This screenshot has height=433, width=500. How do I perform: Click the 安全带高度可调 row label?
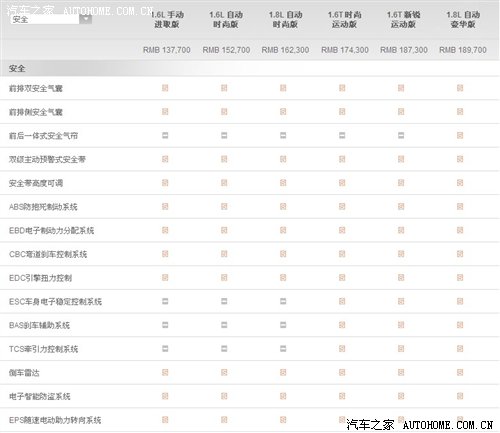coord(36,183)
